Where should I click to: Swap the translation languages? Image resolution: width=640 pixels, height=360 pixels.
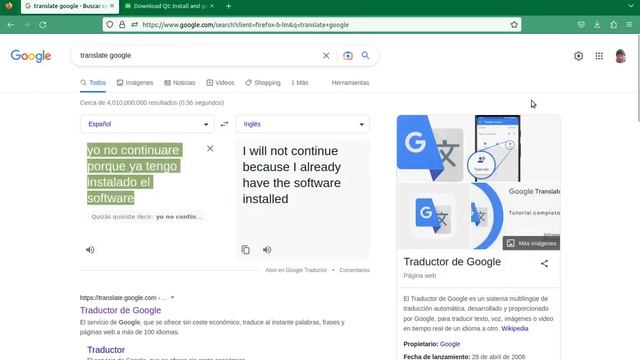tap(224, 124)
